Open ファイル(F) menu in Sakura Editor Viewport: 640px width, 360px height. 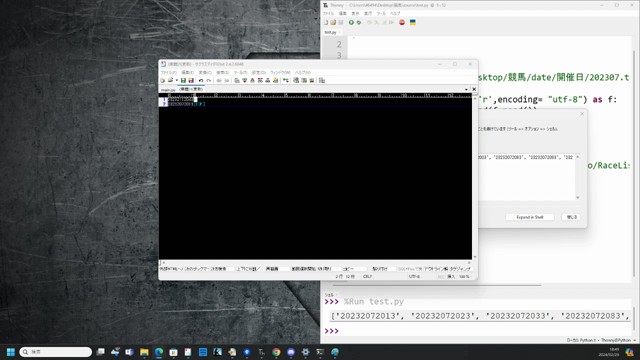(169, 72)
